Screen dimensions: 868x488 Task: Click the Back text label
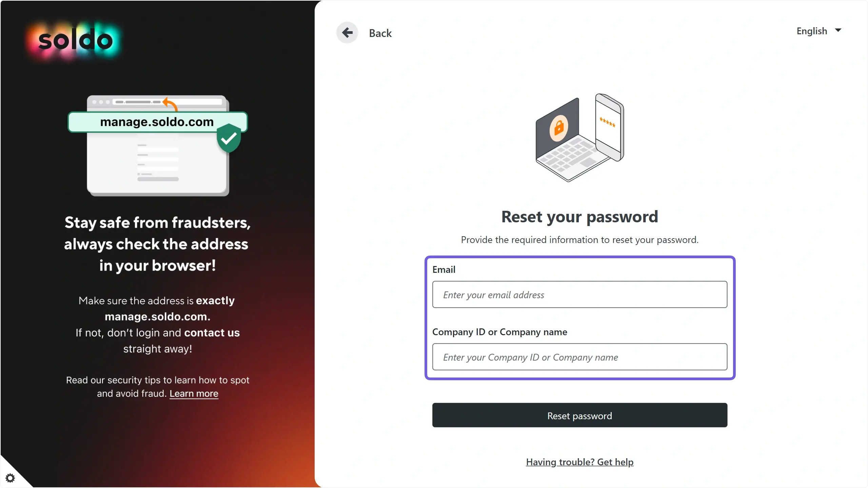380,33
